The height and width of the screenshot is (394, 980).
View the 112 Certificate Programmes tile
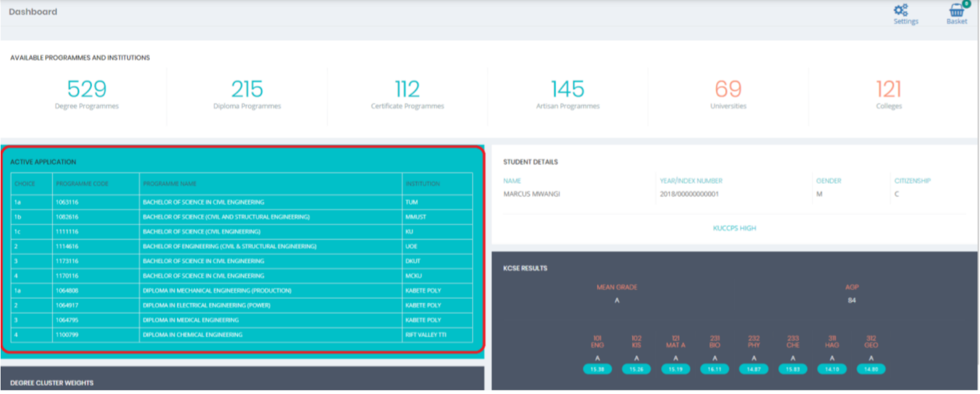[x=407, y=94]
